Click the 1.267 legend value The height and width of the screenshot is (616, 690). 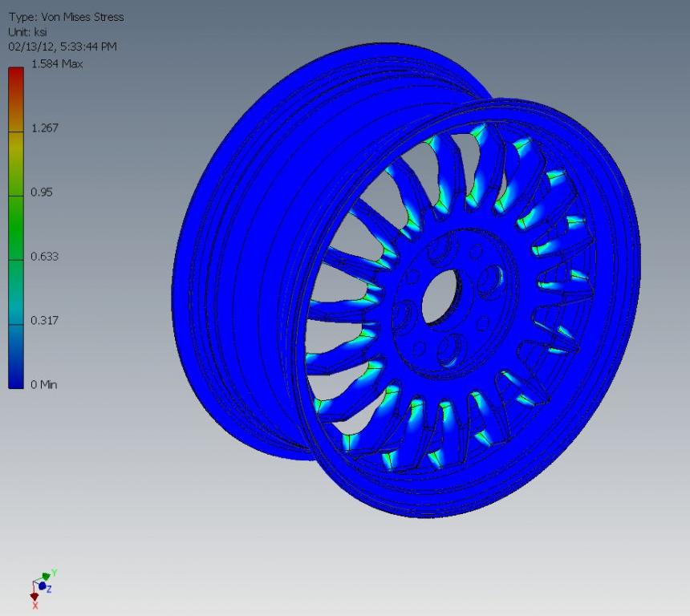coord(45,128)
